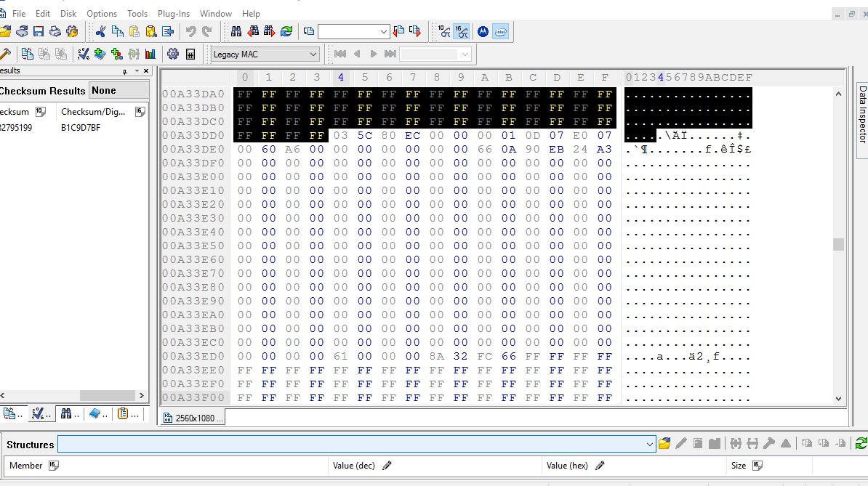Open the character distribution chart icon

coord(150,54)
